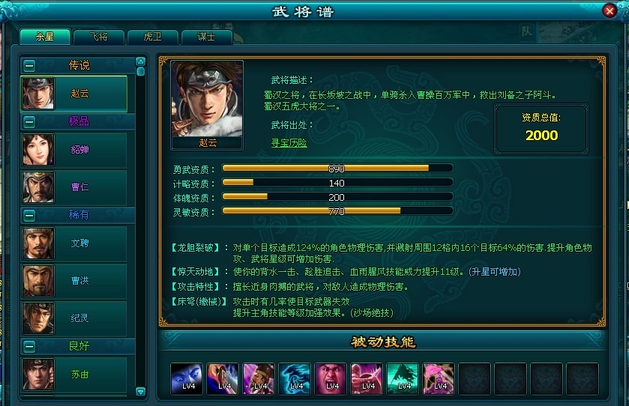Viewport: 629px width, 406px height.
Task: Select general 曹仁 in the list
Action: [x=74, y=187]
